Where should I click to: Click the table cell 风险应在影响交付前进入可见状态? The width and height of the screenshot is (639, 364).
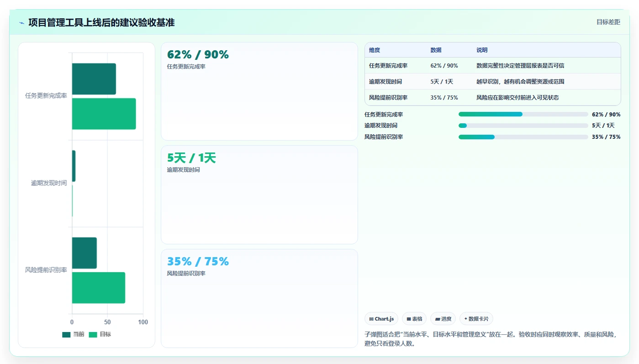coord(518,98)
